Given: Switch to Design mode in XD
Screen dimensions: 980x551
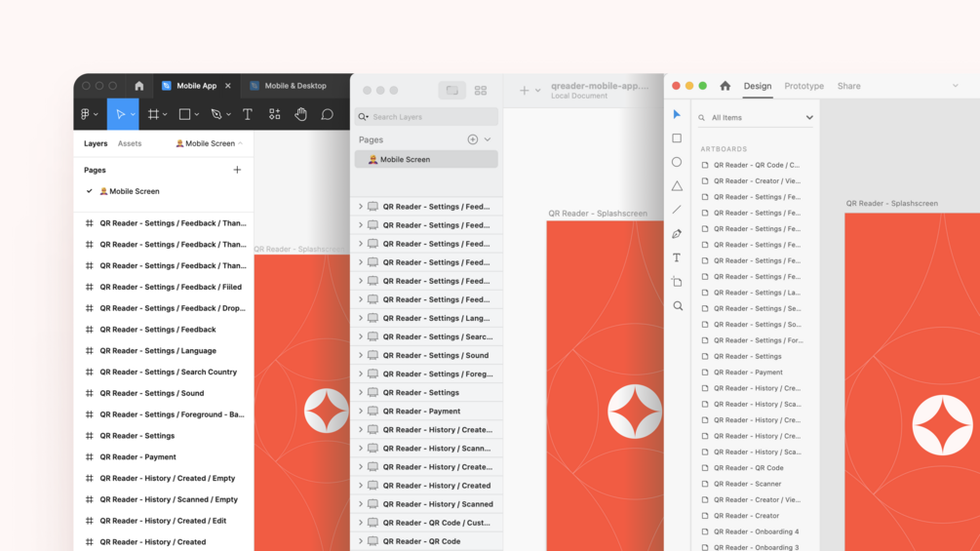Looking at the screenshot, I should point(758,86).
